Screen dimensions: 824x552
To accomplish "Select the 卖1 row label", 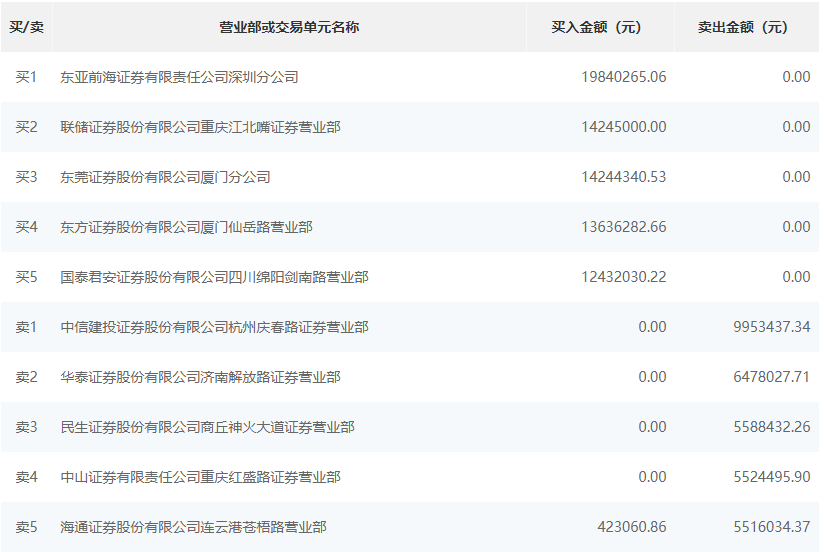I will 26,327.
